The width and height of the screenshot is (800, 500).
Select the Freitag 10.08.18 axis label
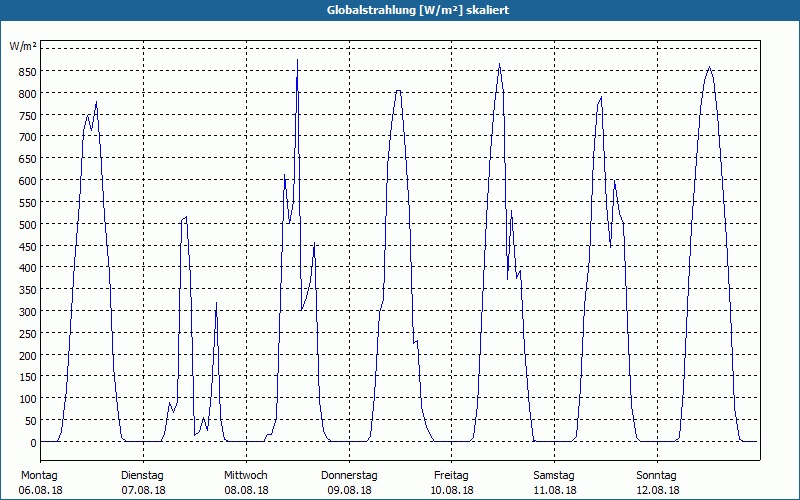pyautogui.click(x=452, y=483)
